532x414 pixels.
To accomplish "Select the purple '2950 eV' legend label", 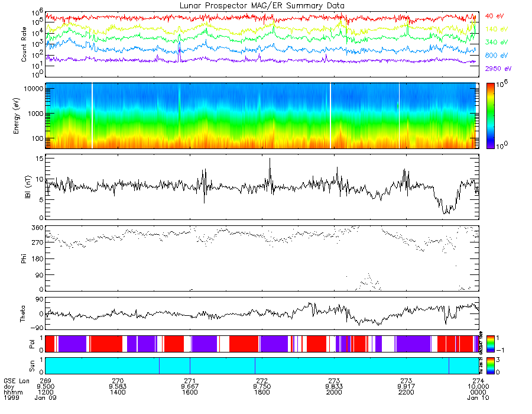I will (498, 69).
